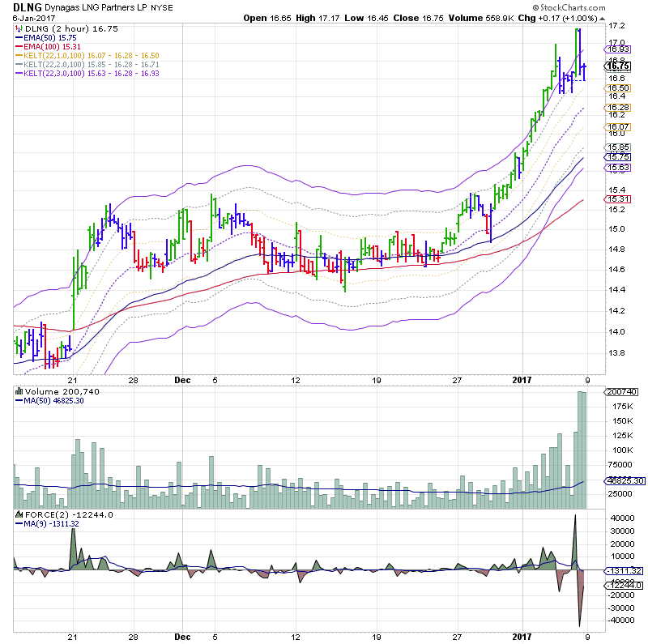Click the KELT(22,1.0,100) legend entry
Image resolution: width=648 pixels, height=644 pixels.
click(87, 55)
